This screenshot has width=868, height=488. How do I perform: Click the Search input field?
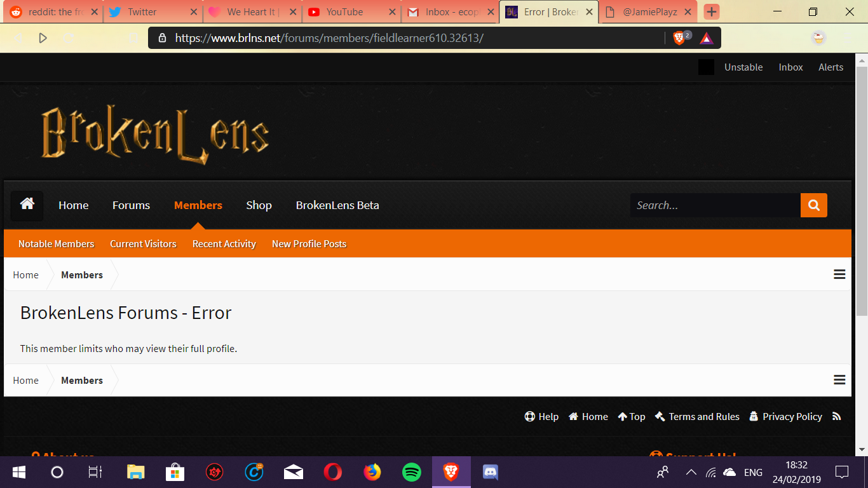coord(715,205)
